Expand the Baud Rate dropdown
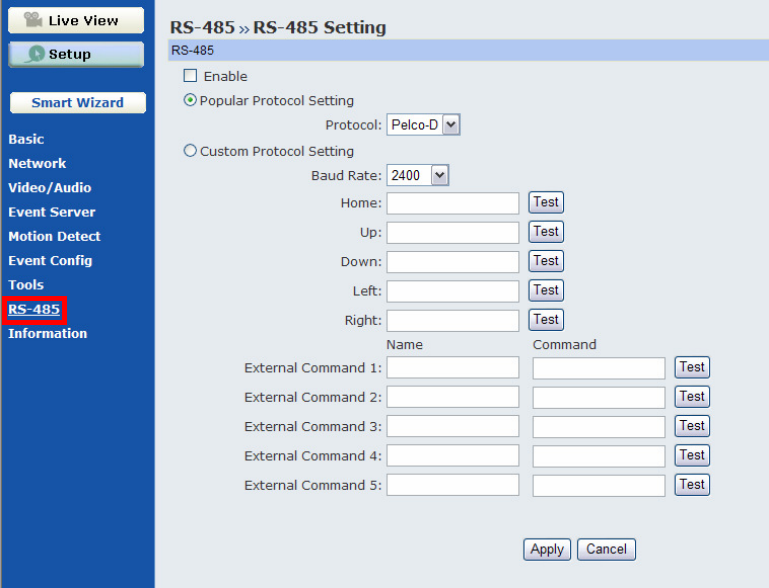Screen dimensions: 769x588 [419, 175]
